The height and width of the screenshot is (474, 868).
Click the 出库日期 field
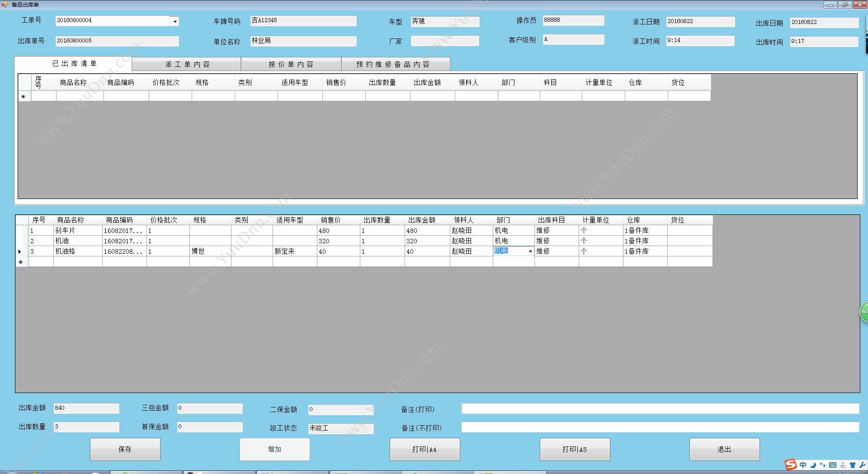click(824, 23)
